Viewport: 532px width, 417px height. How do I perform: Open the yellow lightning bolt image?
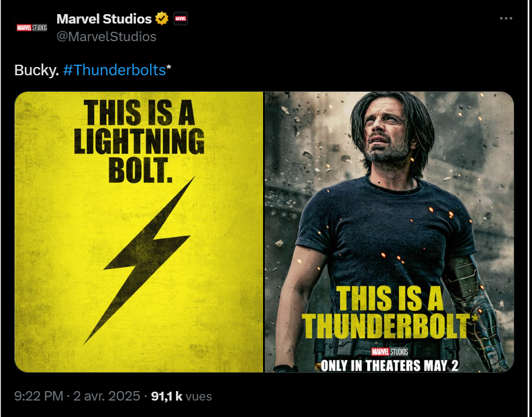pos(139,232)
